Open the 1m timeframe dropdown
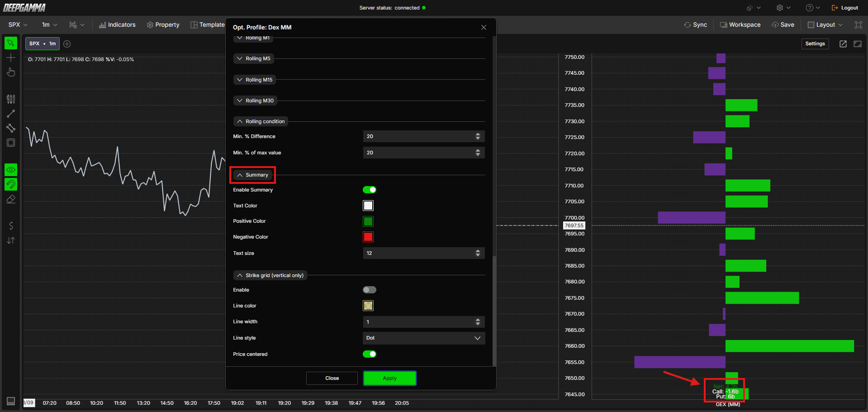Viewport: 868px width, 412px height. 49,25
